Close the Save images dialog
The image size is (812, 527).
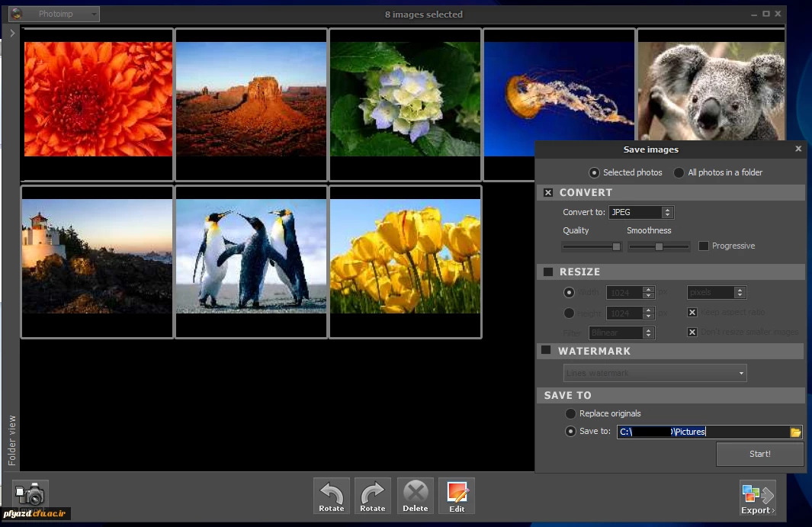pyautogui.click(x=798, y=149)
